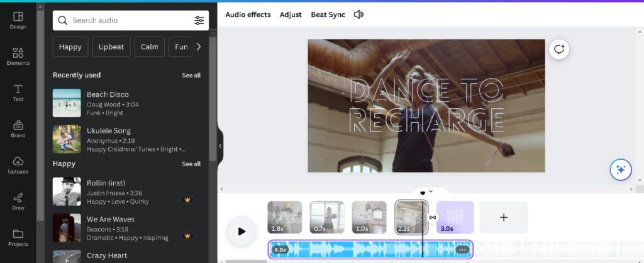Open the Design panel in sidebar
Screen dimensions: 644x263
18,20
